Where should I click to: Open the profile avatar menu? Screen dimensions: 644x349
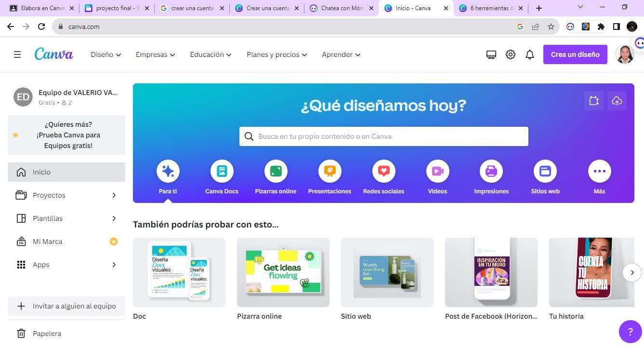pyautogui.click(x=625, y=54)
